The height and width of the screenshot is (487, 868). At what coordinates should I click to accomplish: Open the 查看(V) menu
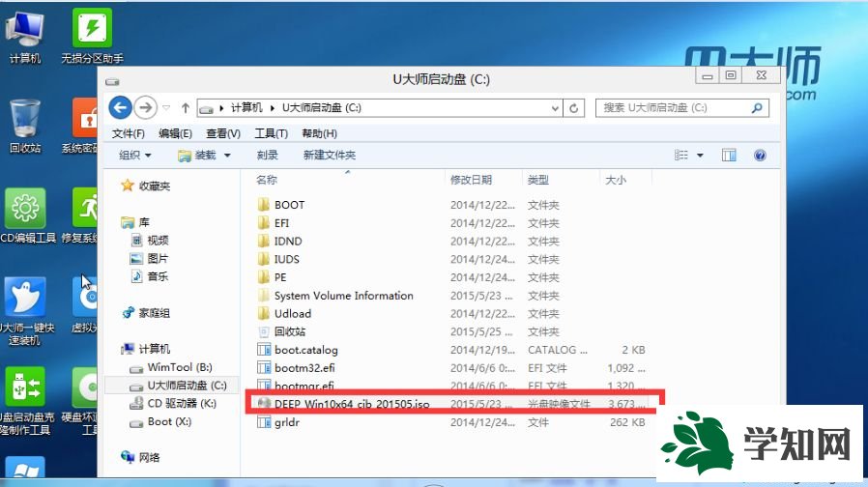(223, 133)
